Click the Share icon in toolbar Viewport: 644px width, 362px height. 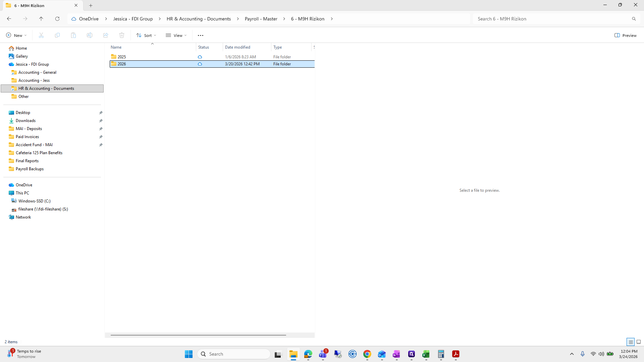(106, 35)
